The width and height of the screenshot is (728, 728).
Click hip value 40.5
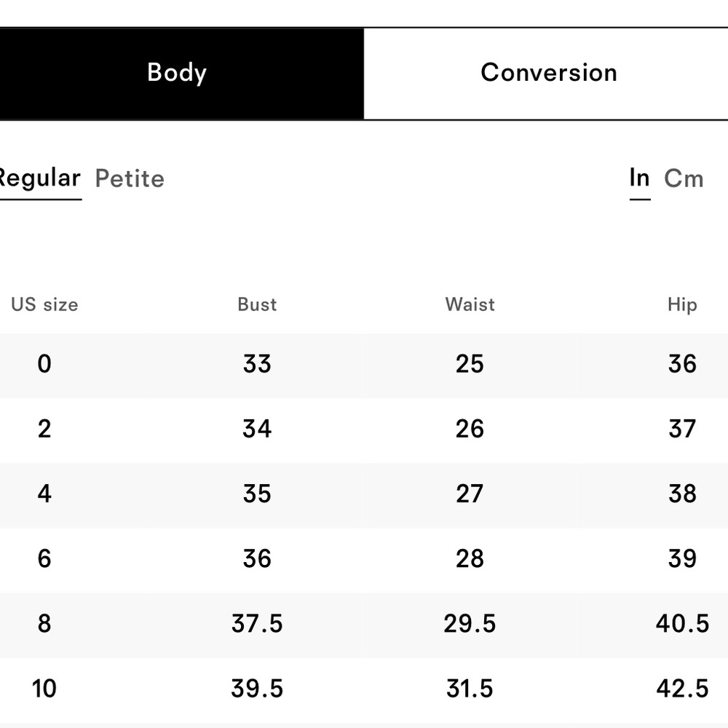(682, 624)
